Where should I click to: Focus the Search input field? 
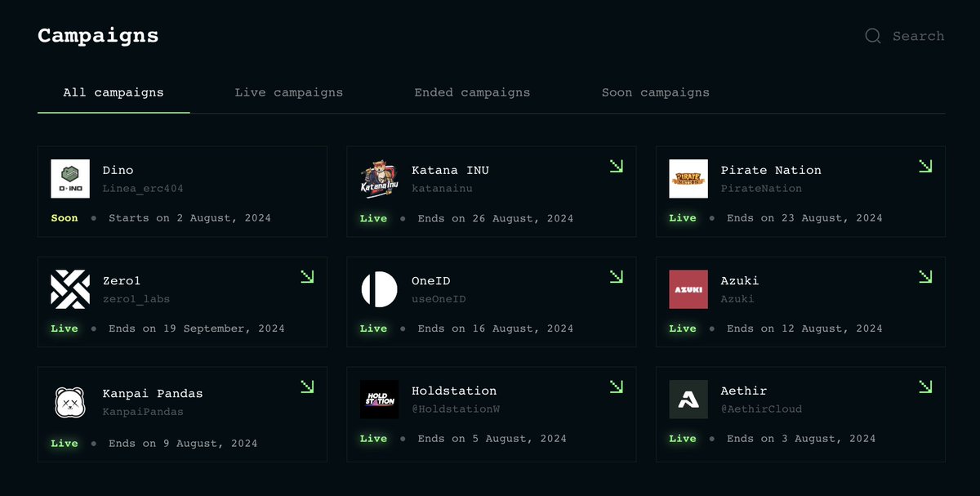(918, 36)
